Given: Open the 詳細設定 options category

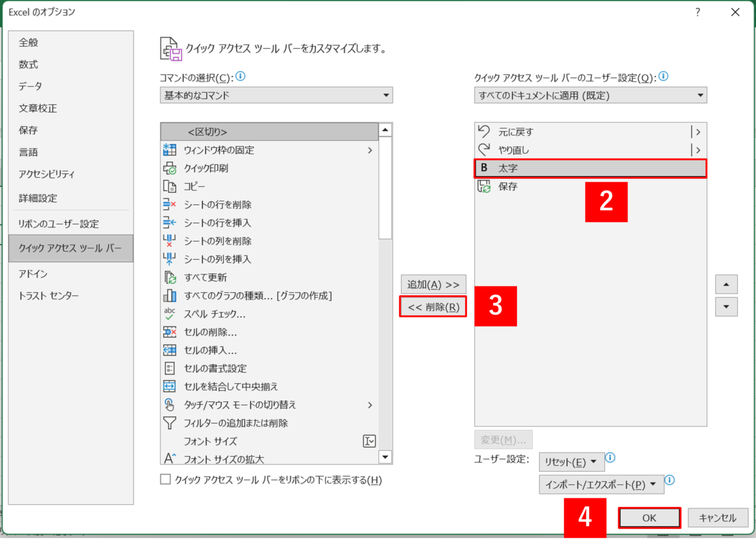Looking at the screenshot, I should click(x=71, y=198).
